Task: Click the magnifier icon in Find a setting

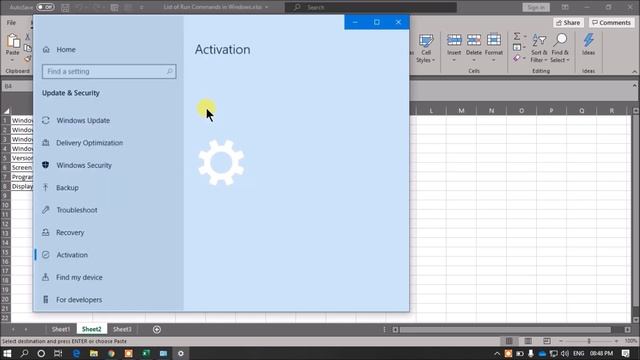Action: tap(169, 71)
